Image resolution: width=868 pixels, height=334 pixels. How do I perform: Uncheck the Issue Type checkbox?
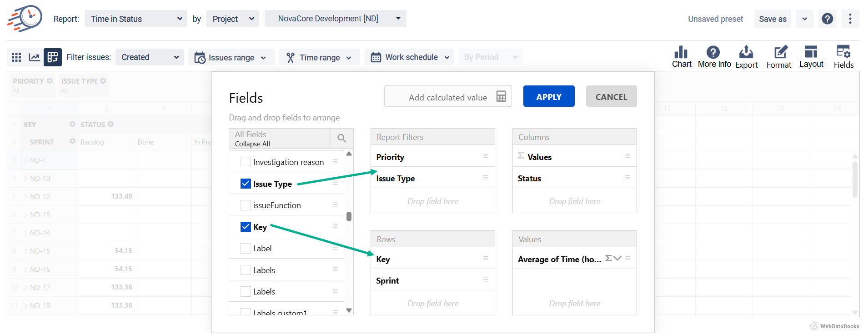tap(246, 184)
